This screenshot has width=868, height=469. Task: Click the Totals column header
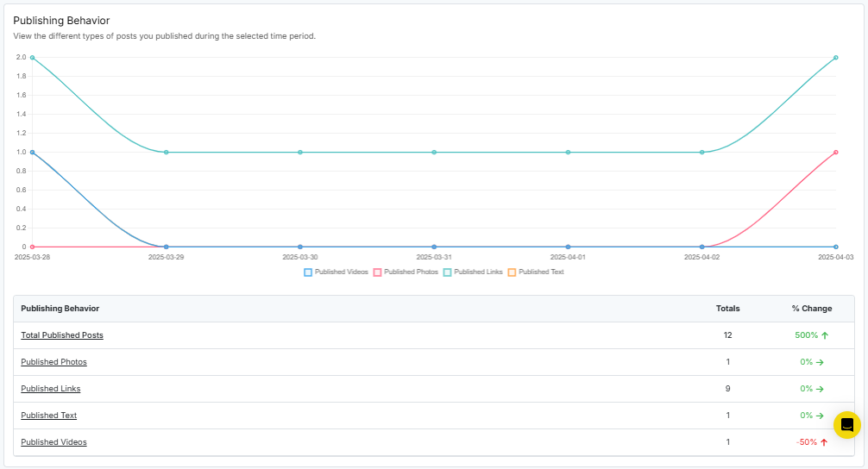(727, 309)
